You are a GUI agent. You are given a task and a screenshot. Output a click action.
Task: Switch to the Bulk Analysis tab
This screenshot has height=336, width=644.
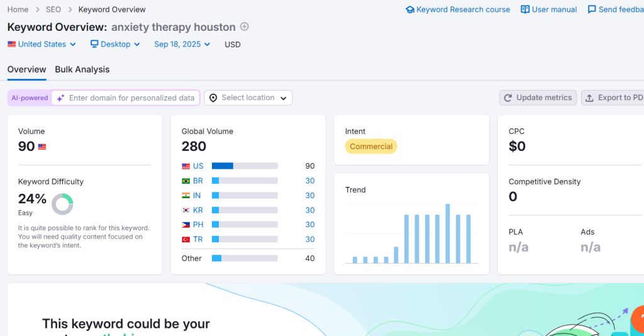click(82, 69)
